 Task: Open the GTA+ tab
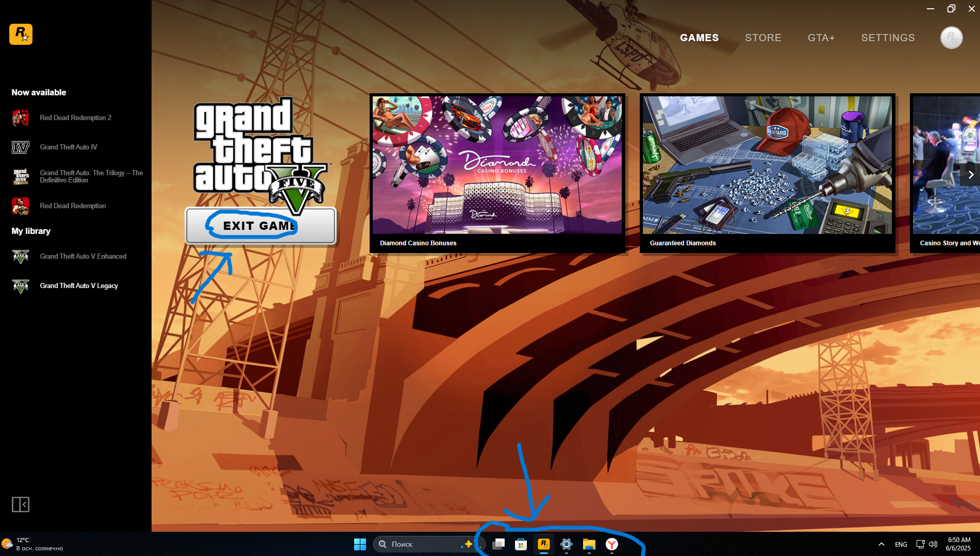(821, 38)
